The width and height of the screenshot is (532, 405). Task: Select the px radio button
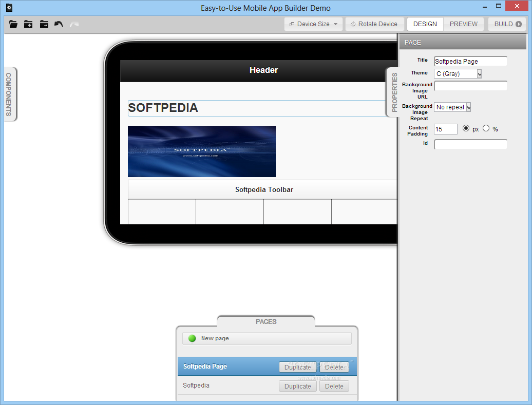[x=466, y=128]
